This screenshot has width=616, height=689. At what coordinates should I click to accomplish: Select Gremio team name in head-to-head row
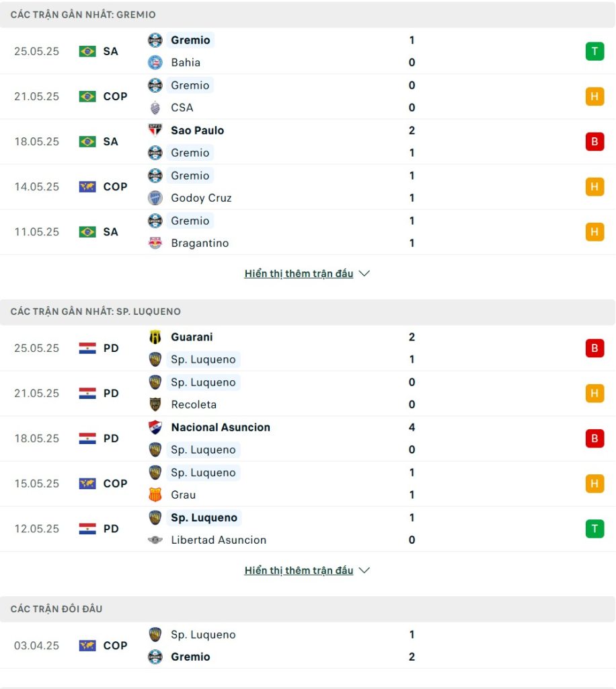coord(190,657)
